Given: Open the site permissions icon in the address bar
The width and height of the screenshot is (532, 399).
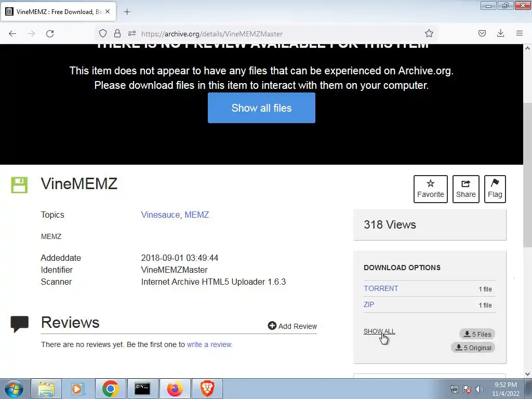Looking at the screenshot, I should (132, 33).
